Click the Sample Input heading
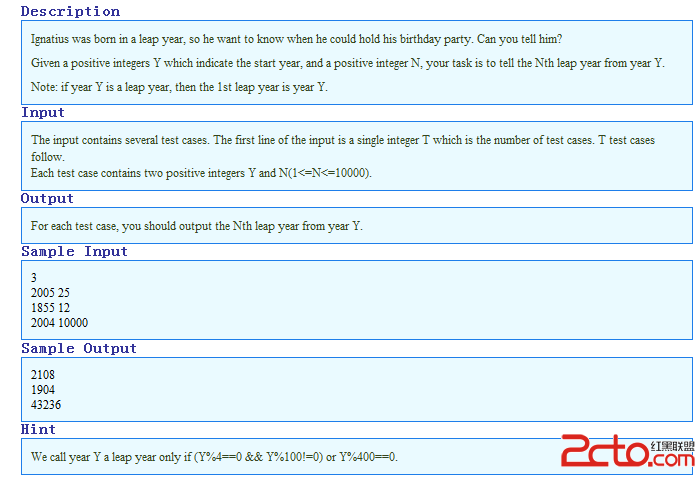Screen dimensions: 698x477 coord(74,251)
